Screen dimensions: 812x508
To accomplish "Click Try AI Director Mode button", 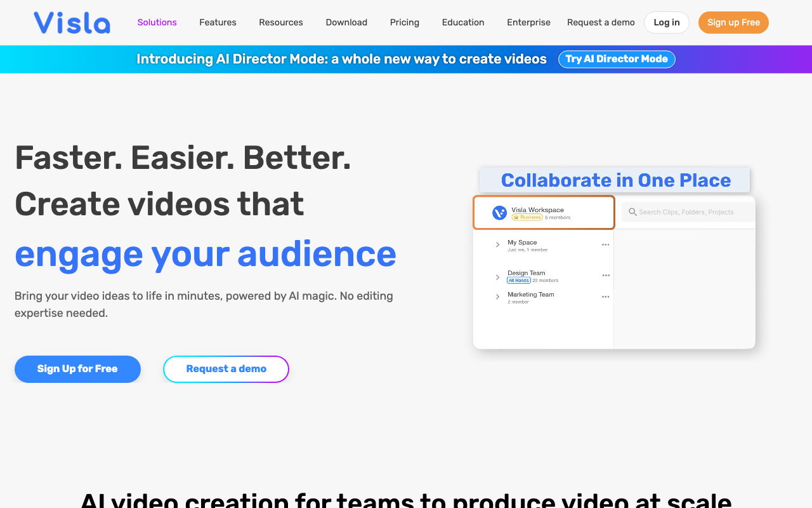I will pyautogui.click(x=617, y=59).
